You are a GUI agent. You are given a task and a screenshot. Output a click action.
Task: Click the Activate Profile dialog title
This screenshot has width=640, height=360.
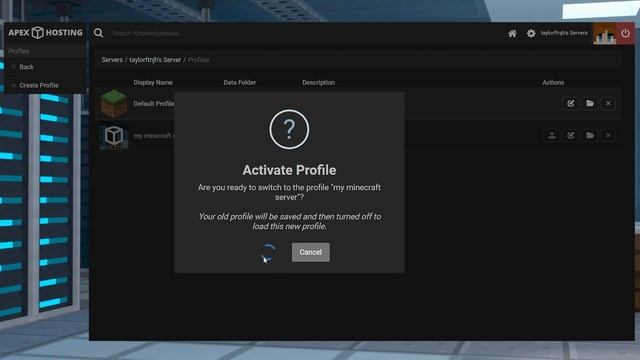pyautogui.click(x=289, y=170)
